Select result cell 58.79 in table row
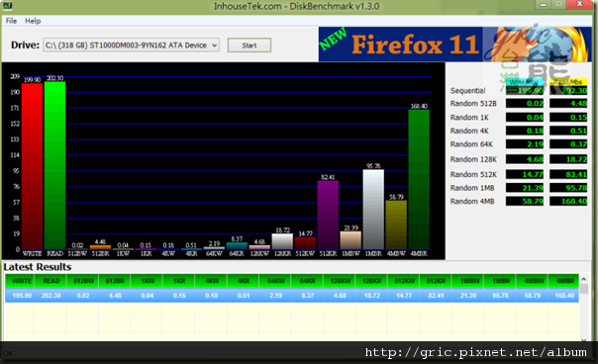This screenshot has width=598, height=364. coord(532,296)
